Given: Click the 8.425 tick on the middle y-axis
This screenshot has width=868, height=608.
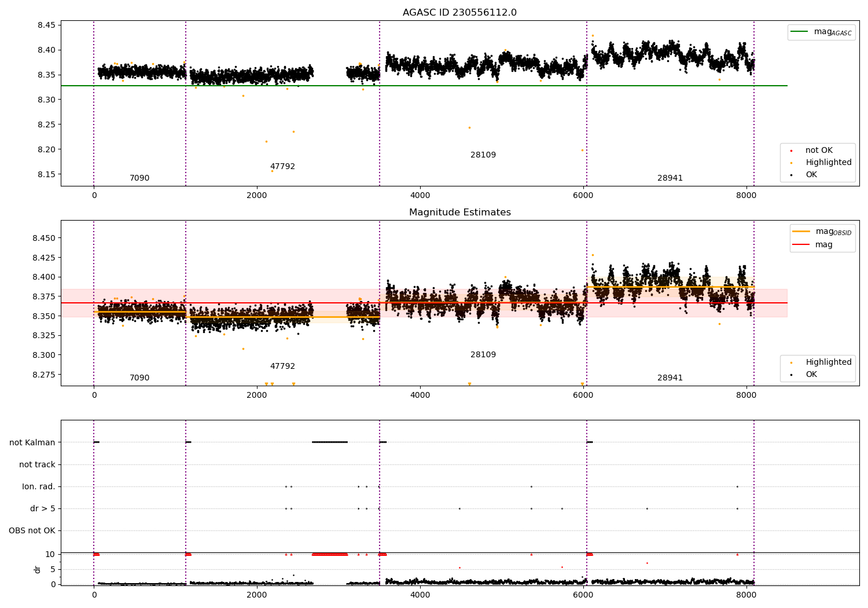Looking at the screenshot, I should (x=44, y=258).
